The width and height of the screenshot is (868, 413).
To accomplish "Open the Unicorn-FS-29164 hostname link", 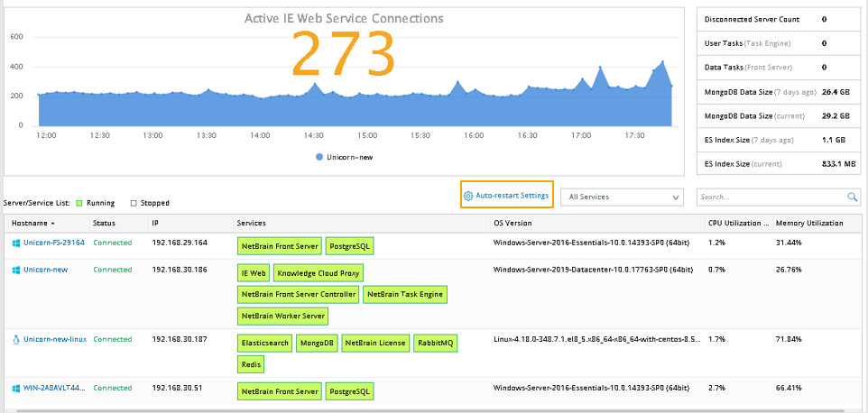I will point(54,243).
